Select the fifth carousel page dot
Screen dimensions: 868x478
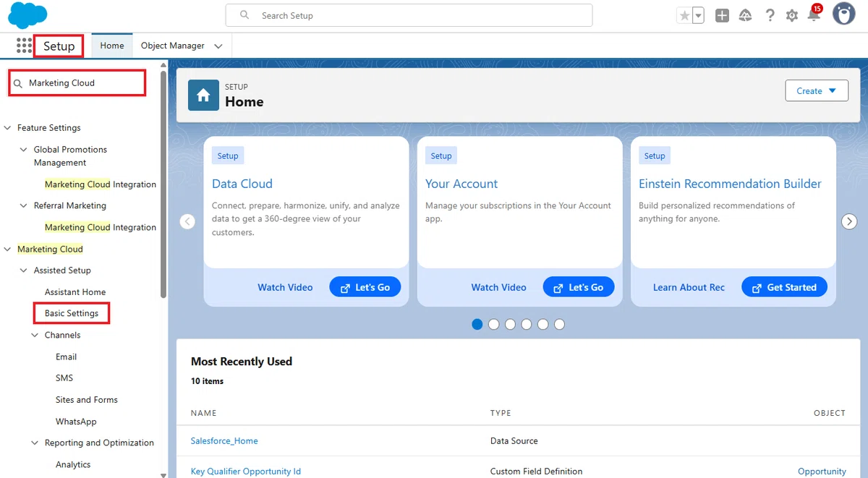543,325
